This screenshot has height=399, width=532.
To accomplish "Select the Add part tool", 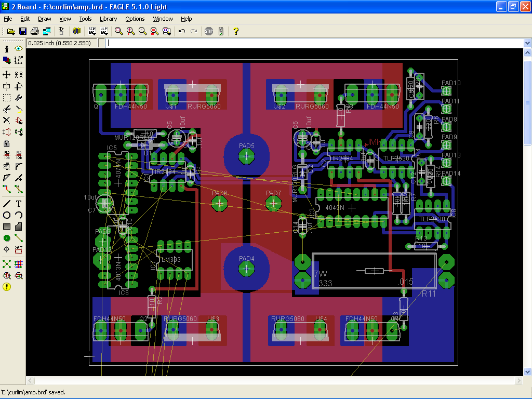I will click(x=19, y=121).
